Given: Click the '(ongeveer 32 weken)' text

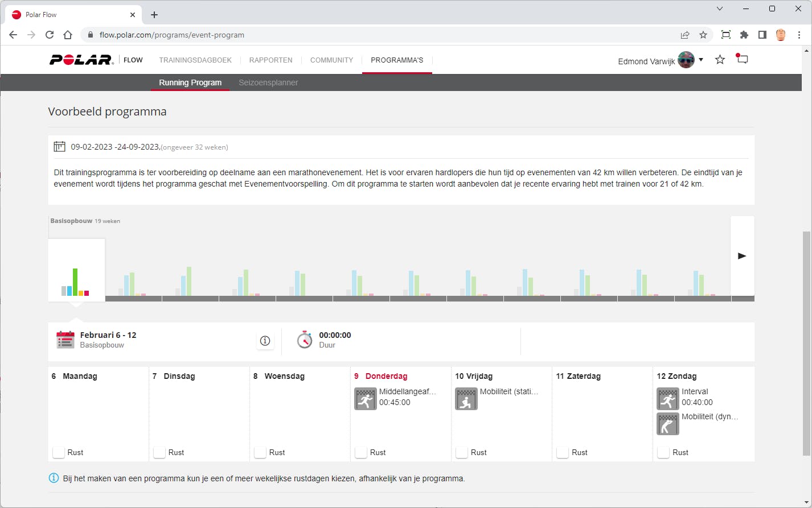Looking at the screenshot, I should [195, 147].
